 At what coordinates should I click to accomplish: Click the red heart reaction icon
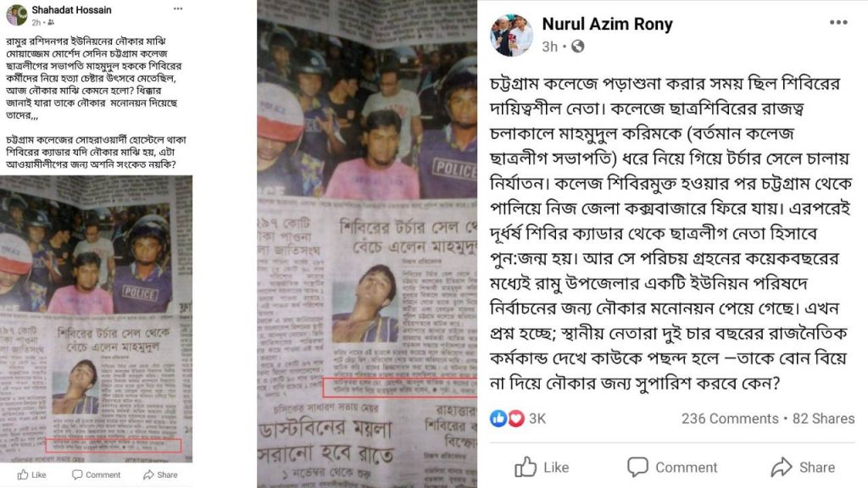[x=516, y=419]
